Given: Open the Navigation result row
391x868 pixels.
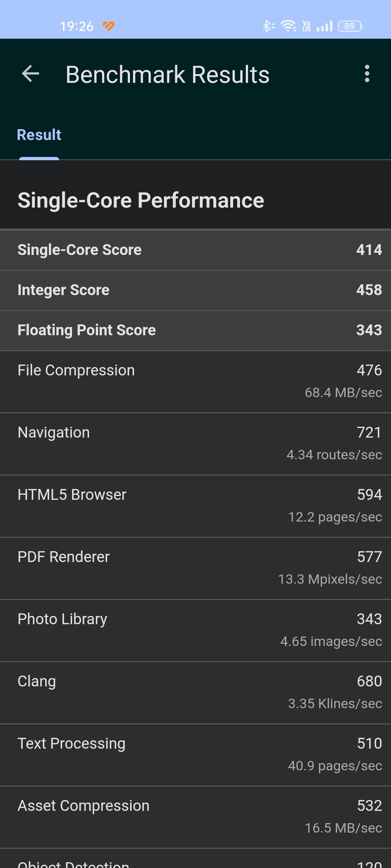Looking at the screenshot, I should (195, 444).
